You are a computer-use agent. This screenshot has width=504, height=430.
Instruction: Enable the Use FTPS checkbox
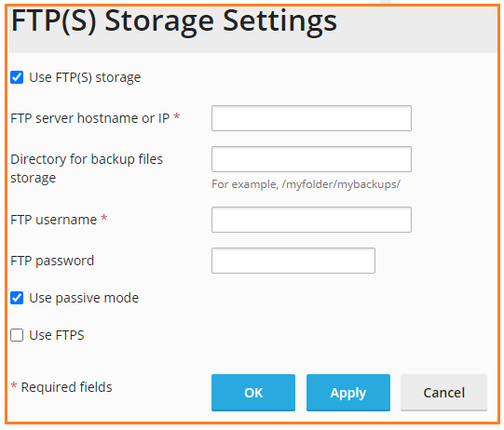(x=17, y=335)
